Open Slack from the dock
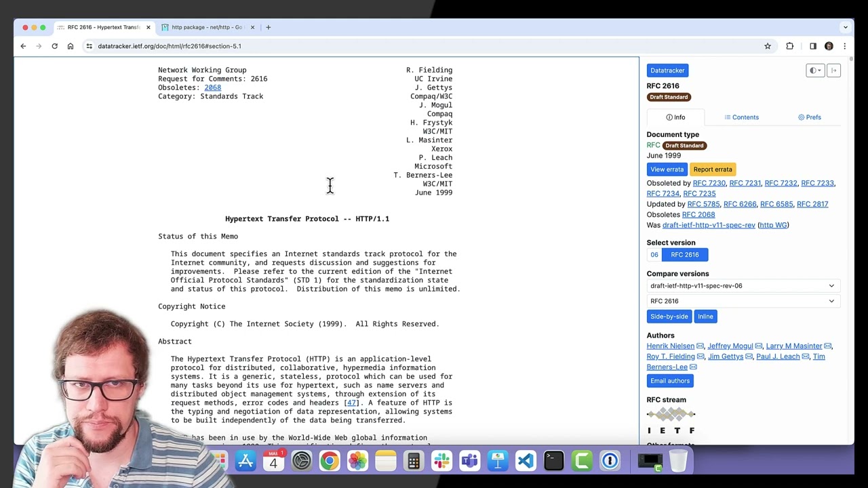Viewport: 868px width, 488px height. tap(441, 462)
